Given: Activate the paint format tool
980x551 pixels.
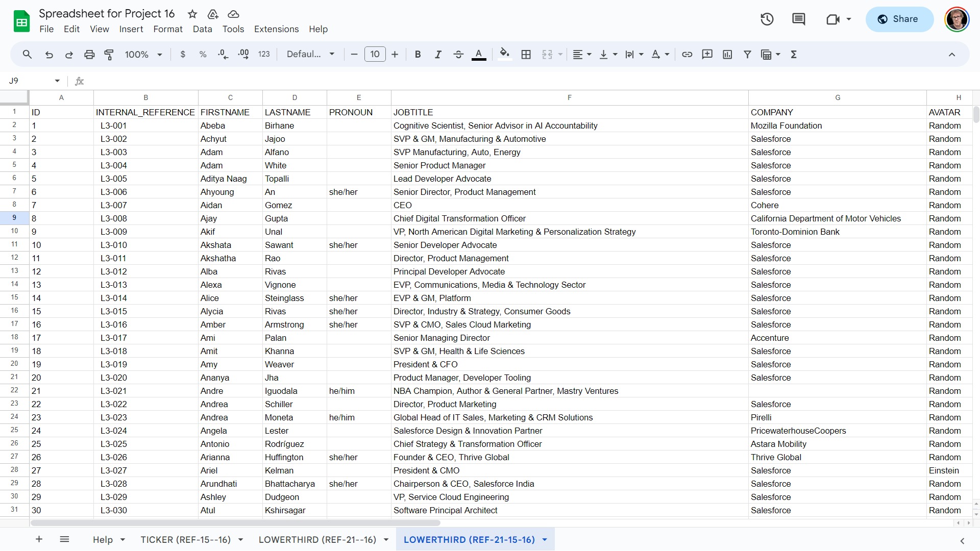Looking at the screenshot, I should [109, 55].
